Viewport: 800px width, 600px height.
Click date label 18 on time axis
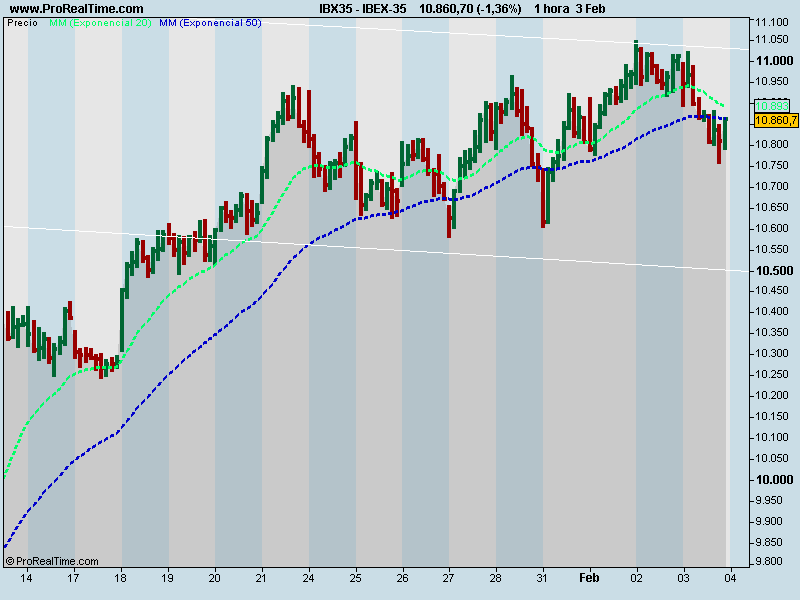click(x=120, y=578)
